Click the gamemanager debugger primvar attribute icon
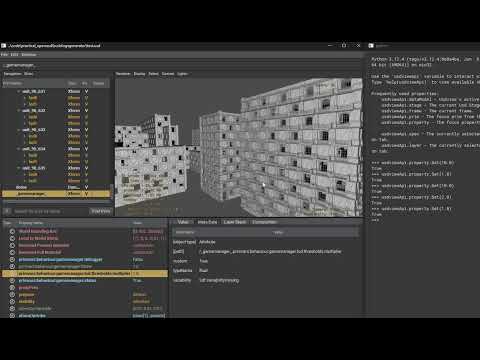Image resolution: width=480 pixels, height=360 pixels. pyautogui.click(x=12, y=259)
